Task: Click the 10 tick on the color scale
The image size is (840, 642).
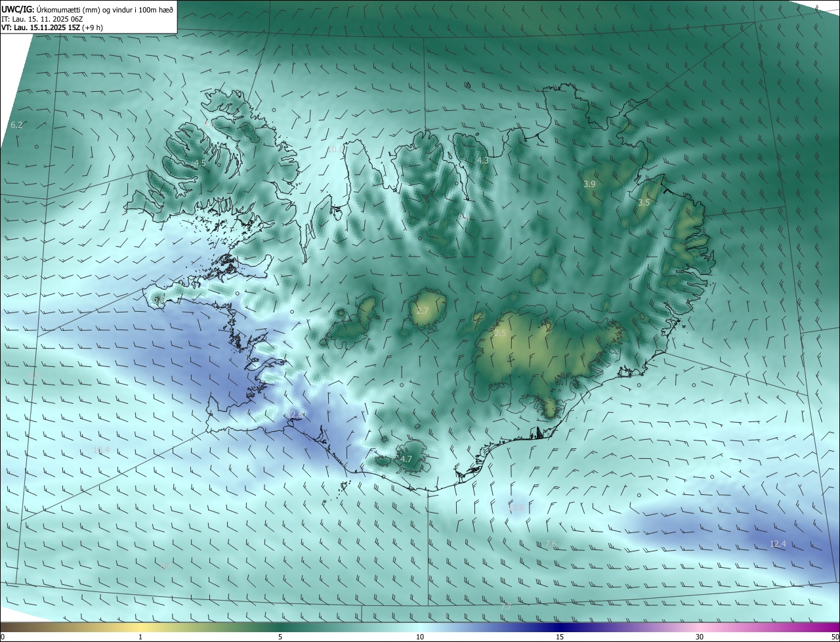Action: click(420, 637)
